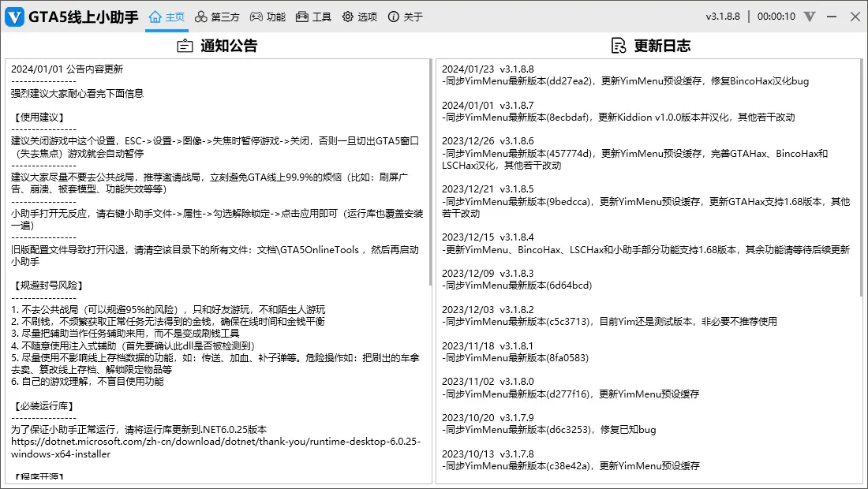Click the line 6. 自己的游戏理解，不盲目使用功能
The image size is (868, 489).
point(88,382)
